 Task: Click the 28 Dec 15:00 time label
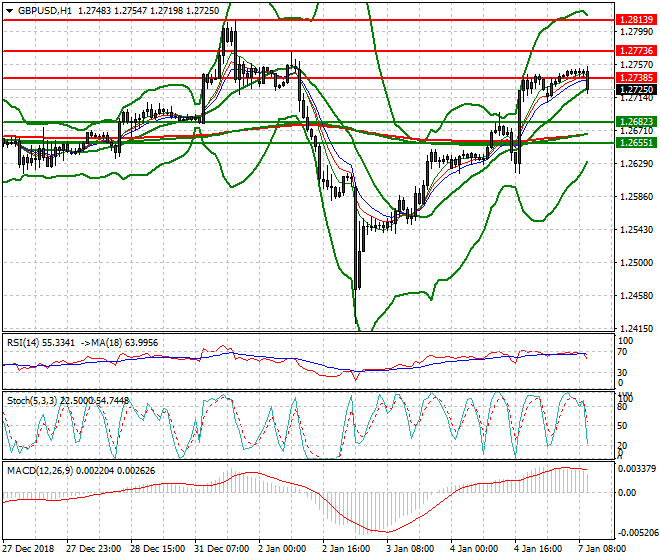[x=157, y=549]
